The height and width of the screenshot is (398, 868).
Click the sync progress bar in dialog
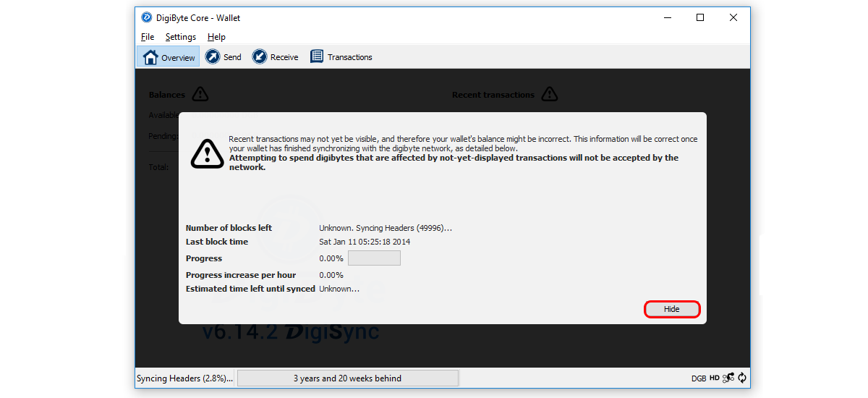[374, 258]
